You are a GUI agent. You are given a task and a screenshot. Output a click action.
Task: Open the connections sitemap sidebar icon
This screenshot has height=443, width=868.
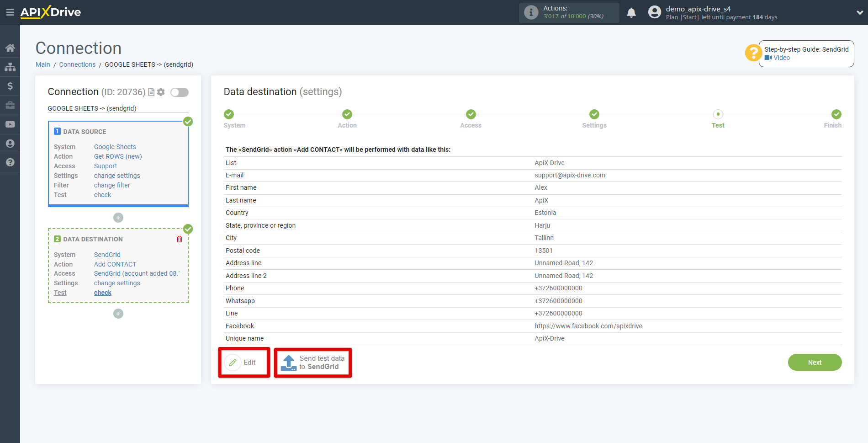[x=10, y=67]
